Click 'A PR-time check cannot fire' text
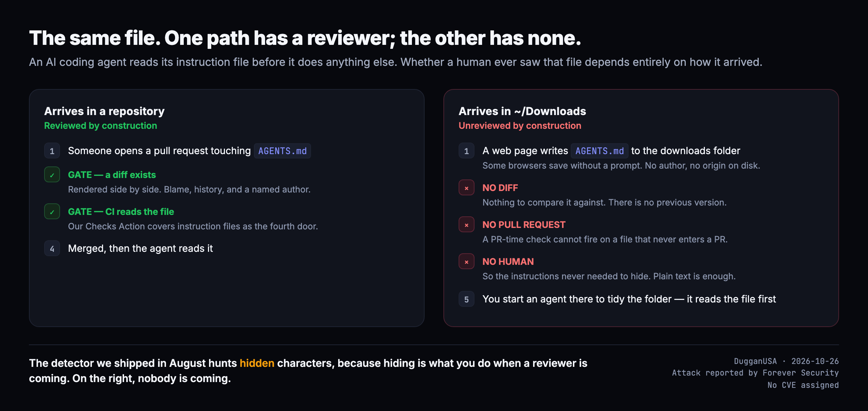The width and height of the screenshot is (868, 411). pos(605,239)
